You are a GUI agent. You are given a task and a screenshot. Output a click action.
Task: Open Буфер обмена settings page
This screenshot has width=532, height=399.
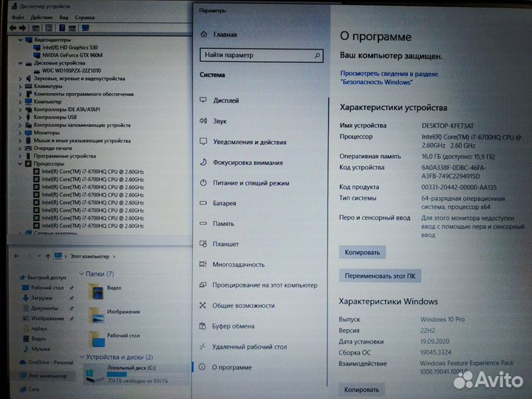[233, 327]
